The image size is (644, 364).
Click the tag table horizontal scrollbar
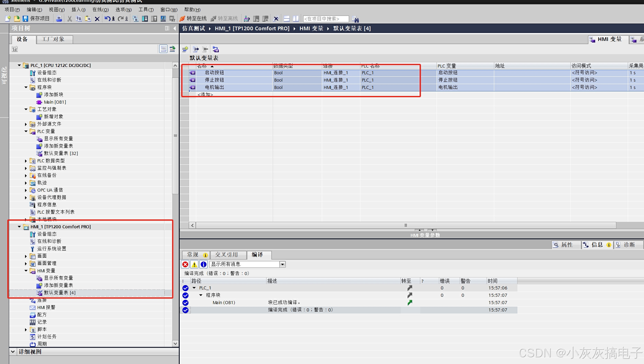(405, 225)
